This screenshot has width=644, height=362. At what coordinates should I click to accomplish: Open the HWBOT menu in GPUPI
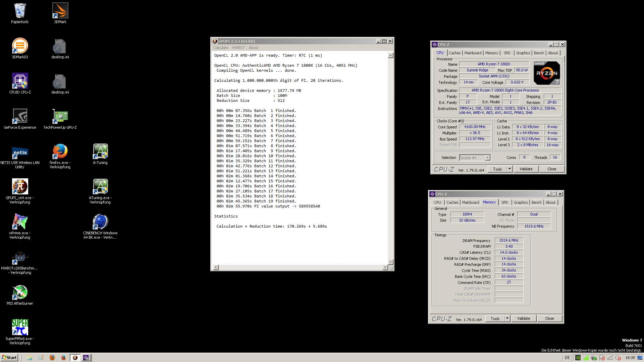pyautogui.click(x=238, y=48)
